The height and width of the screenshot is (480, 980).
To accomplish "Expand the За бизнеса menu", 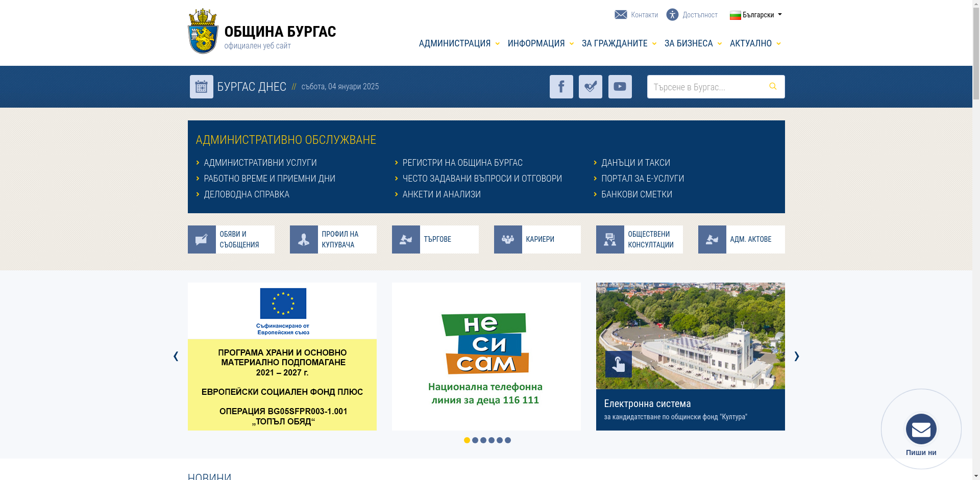I will [x=693, y=43].
